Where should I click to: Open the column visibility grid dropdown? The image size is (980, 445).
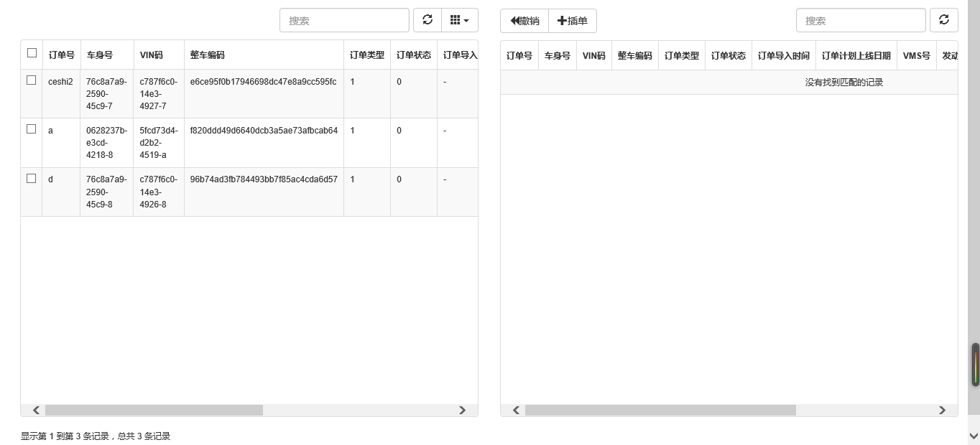[x=459, y=20]
